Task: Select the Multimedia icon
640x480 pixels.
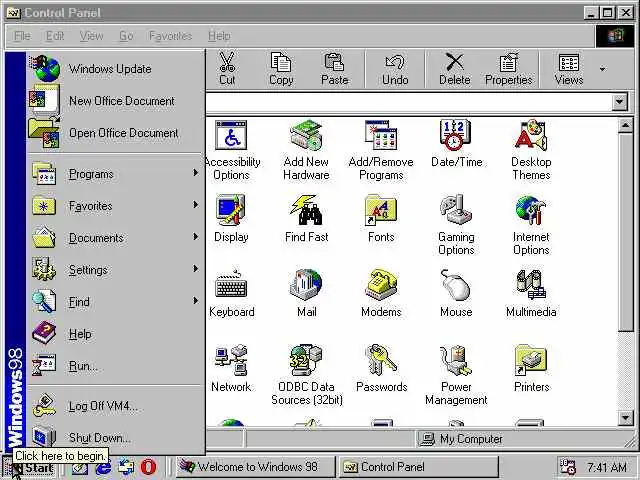Action: [x=531, y=293]
